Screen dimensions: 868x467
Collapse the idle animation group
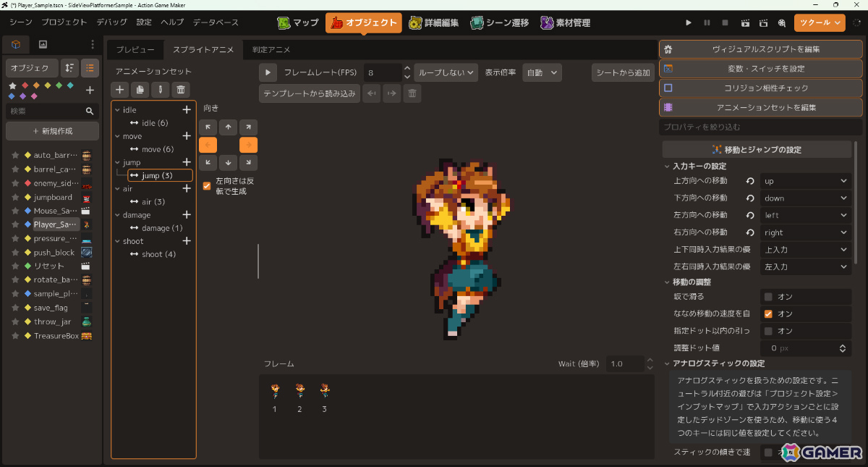tap(118, 110)
